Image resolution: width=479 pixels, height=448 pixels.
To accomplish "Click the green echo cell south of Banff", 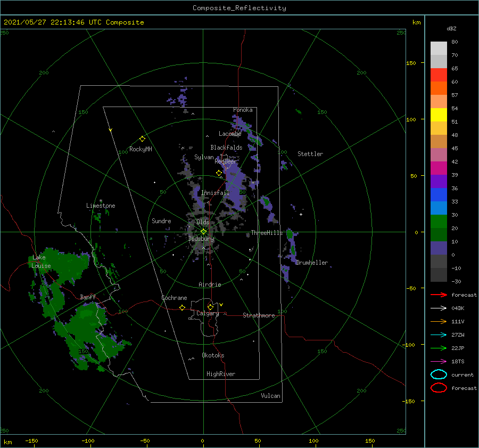I will pyautogui.click(x=87, y=332).
